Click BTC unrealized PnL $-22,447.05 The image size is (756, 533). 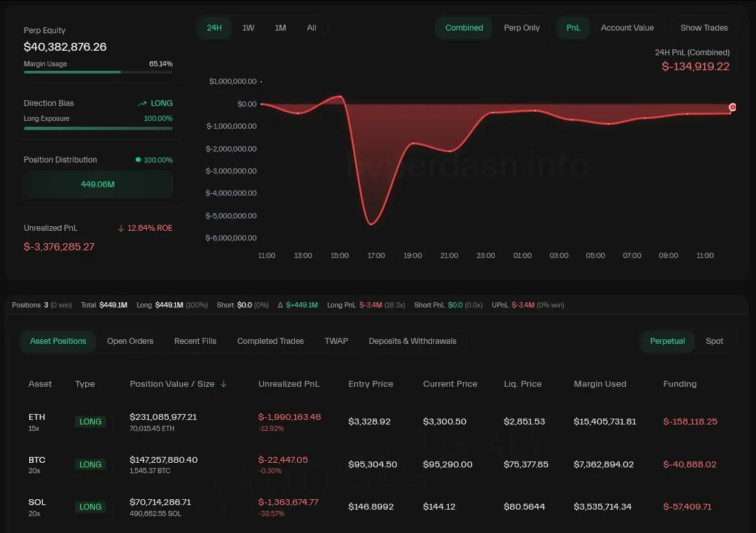tap(283, 460)
